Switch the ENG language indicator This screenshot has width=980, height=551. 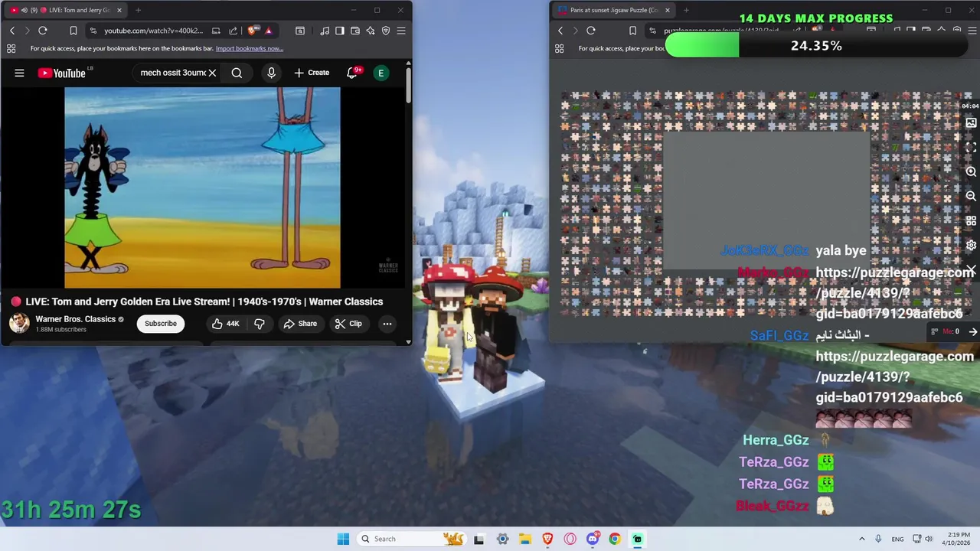[x=897, y=539]
